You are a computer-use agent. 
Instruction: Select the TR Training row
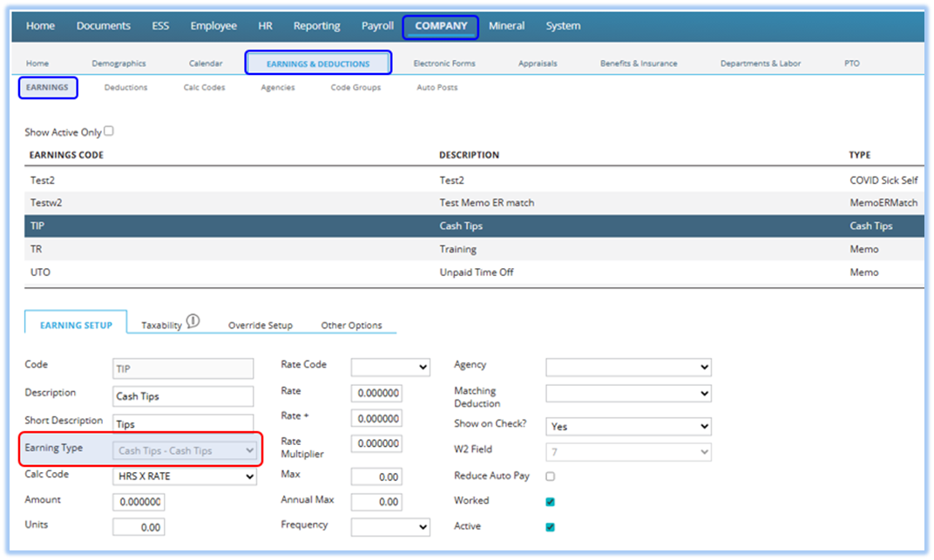pos(474,249)
